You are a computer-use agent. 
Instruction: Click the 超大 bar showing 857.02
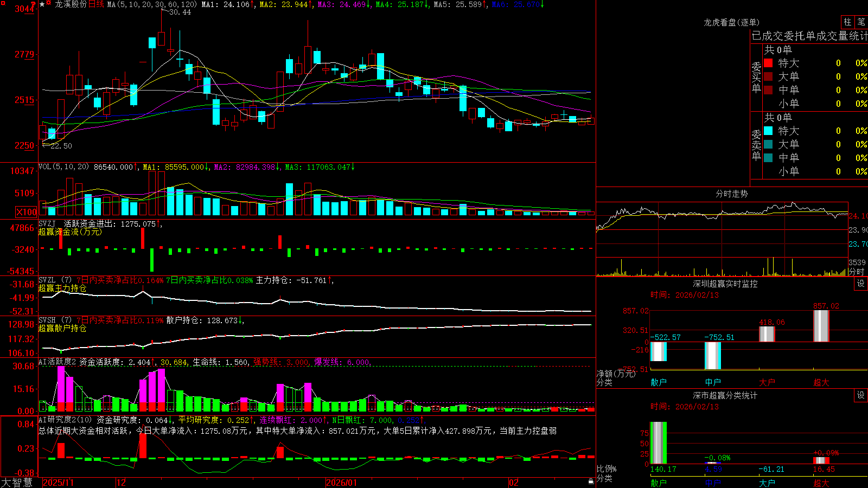[821, 326]
